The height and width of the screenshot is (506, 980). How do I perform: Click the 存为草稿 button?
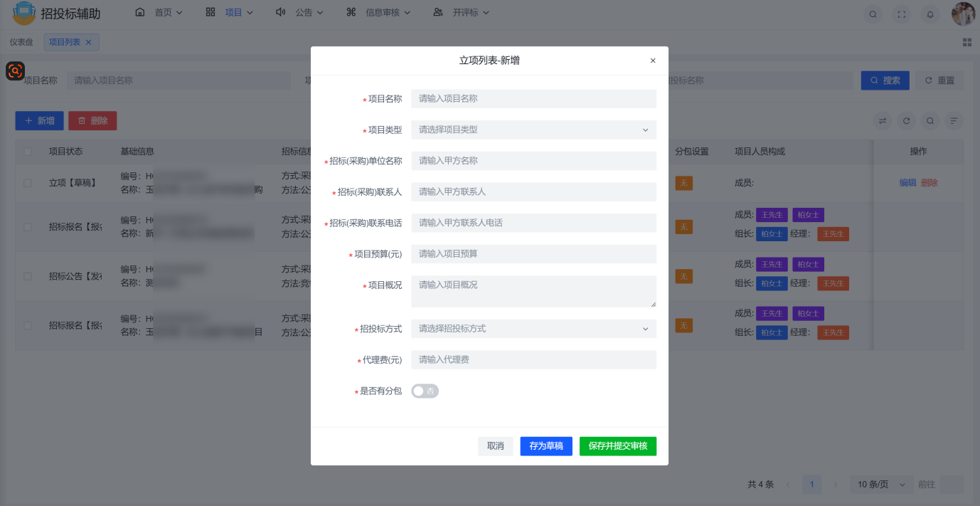point(545,446)
